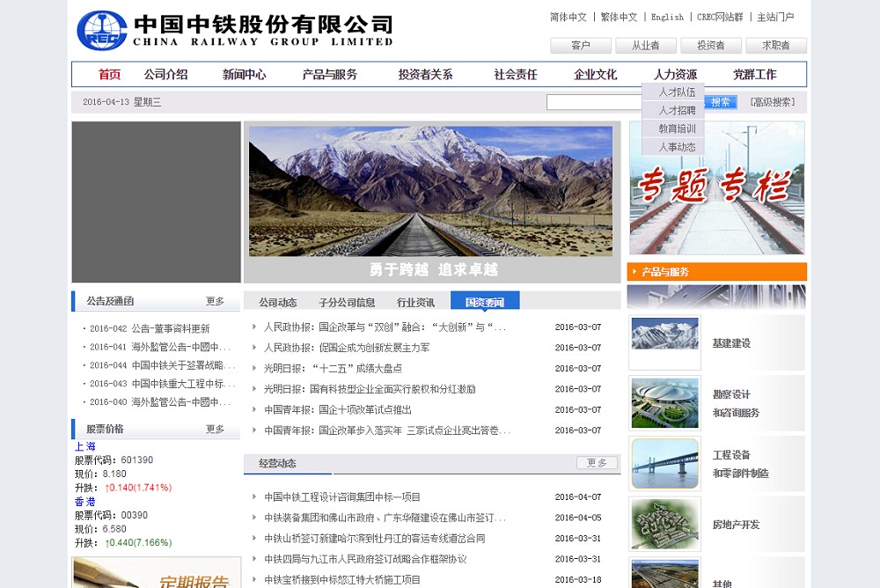Click 更多 beside 公告及通函
This screenshot has height=588, width=880.
tap(215, 301)
